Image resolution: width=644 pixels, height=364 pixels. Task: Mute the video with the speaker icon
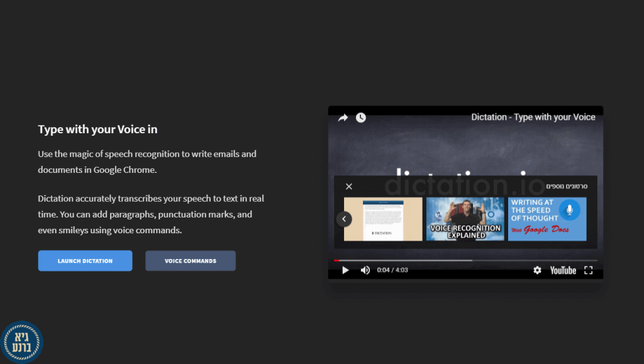click(365, 270)
